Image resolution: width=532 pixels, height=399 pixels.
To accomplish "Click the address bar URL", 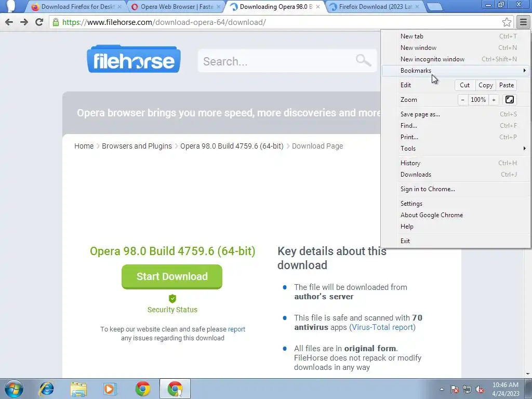I will click(164, 22).
